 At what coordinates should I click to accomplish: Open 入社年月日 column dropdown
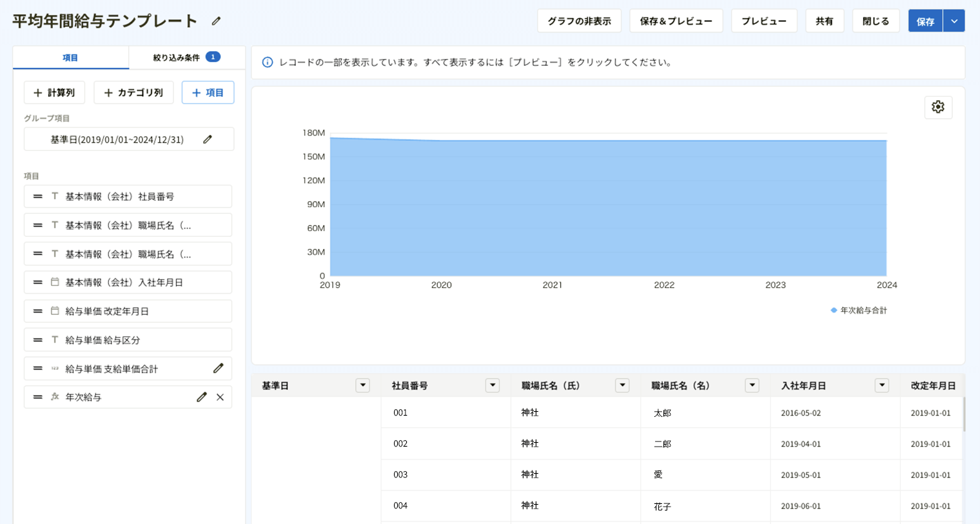click(x=882, y=385)
